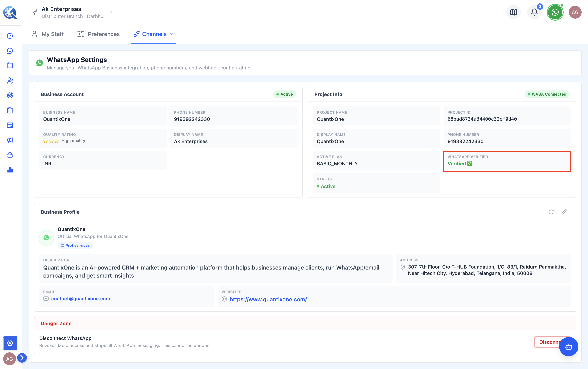588x369 pixels.
Task: Click the INR currency value
Action: [x=47, y=163]
